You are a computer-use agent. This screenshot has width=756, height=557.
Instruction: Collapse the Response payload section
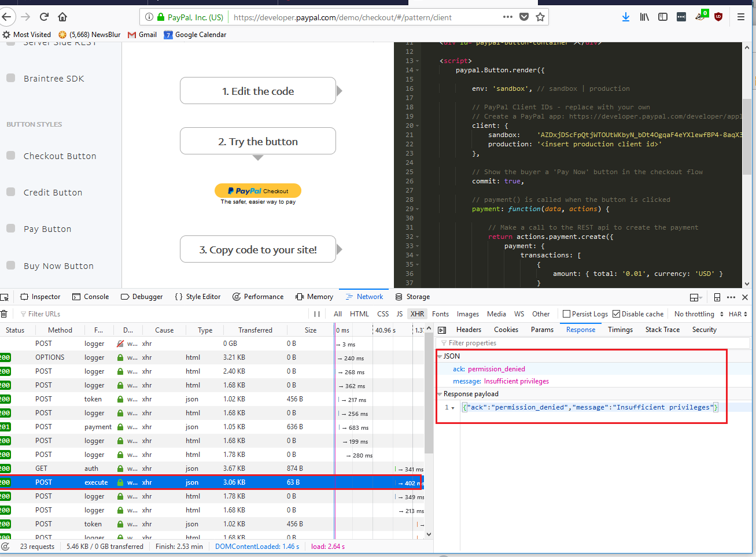pos(440,394)
